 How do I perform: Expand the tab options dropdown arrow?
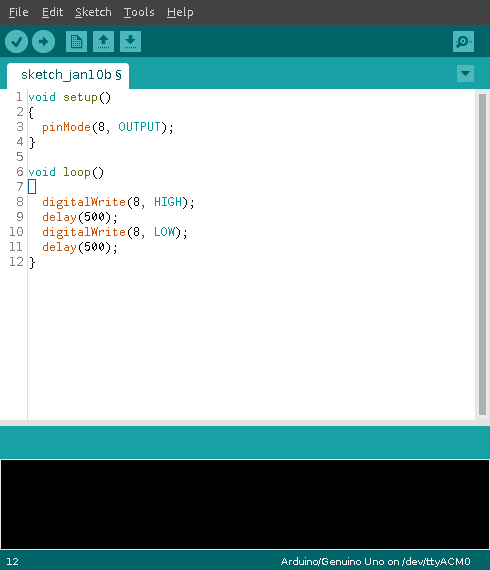[x=465, y=73]
